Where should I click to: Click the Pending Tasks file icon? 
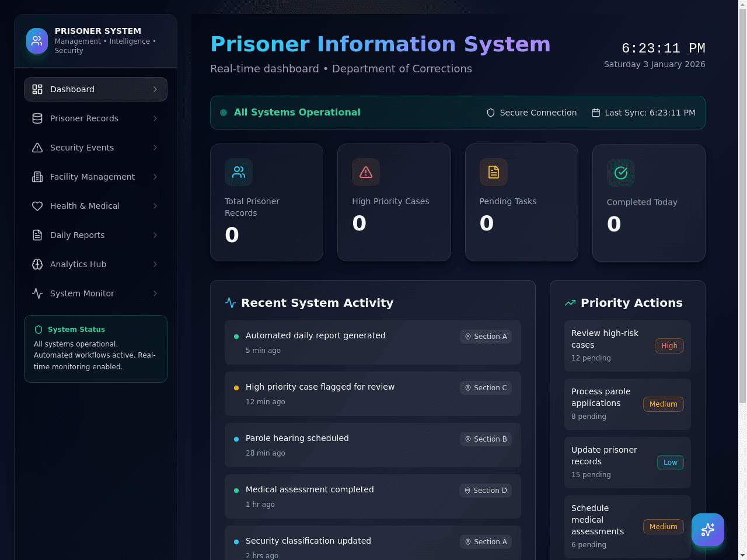494,172
